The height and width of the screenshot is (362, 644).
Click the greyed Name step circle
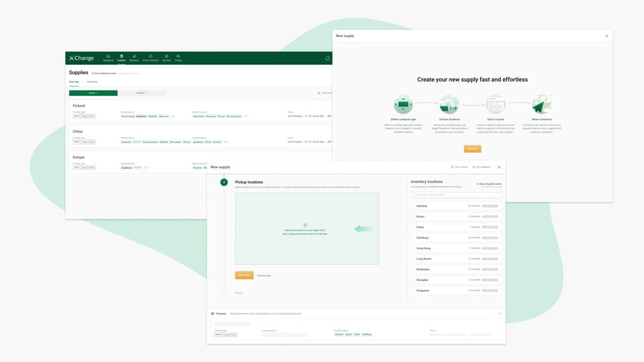coord(224,293)
